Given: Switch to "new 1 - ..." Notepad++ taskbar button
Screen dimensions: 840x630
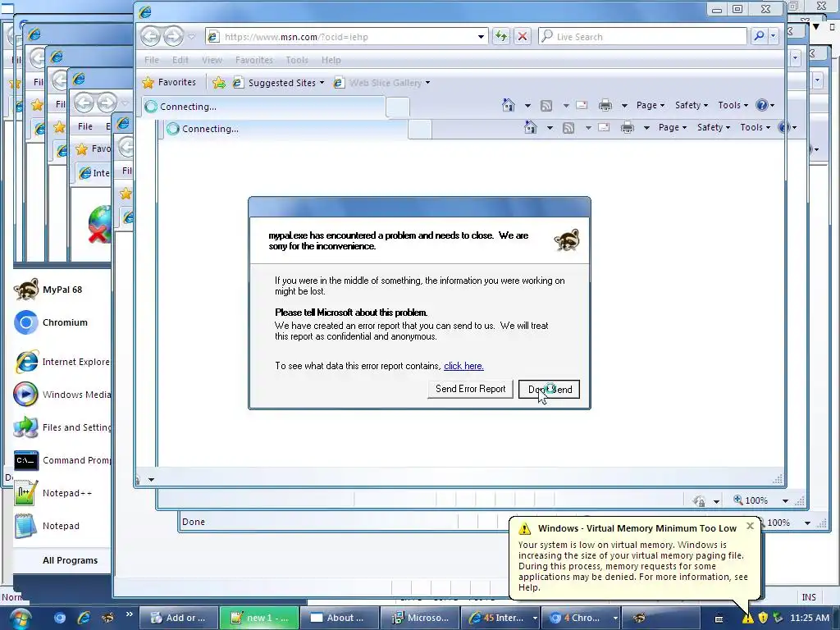Looking at the screenshot, I should click(x=259, y=618).
